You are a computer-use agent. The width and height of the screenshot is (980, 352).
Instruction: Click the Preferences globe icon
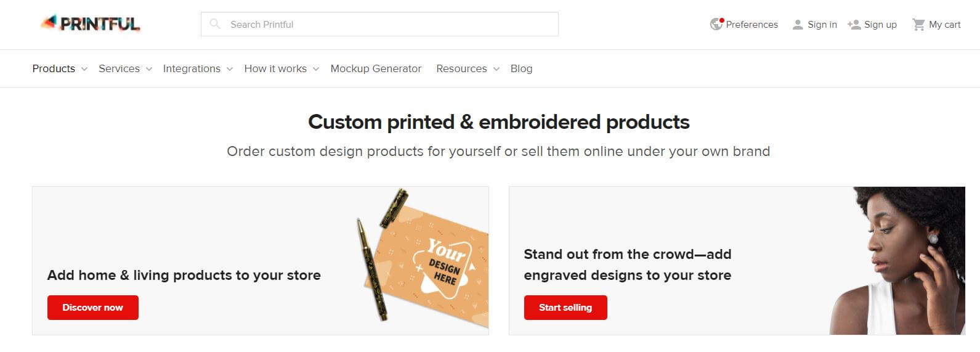coord(716,24)
